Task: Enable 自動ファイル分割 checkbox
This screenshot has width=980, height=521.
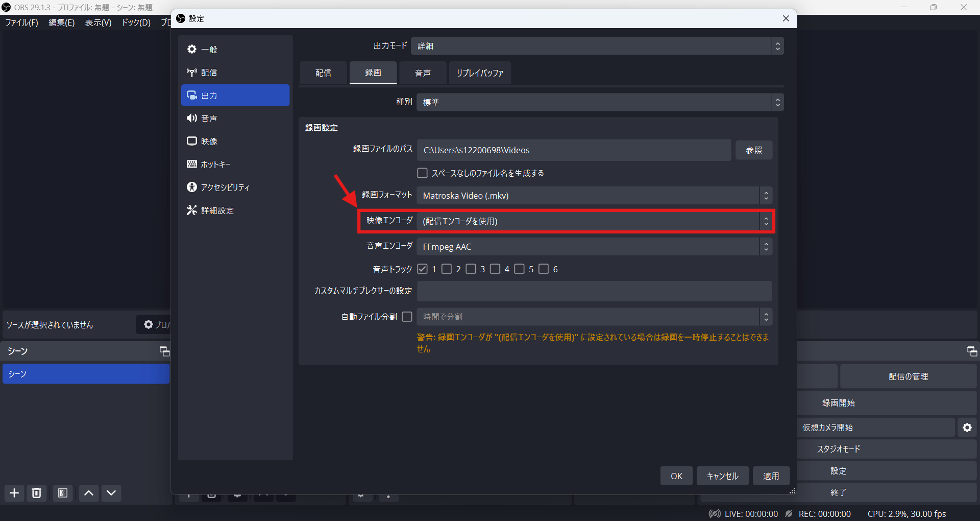Action: pos(407,317)
